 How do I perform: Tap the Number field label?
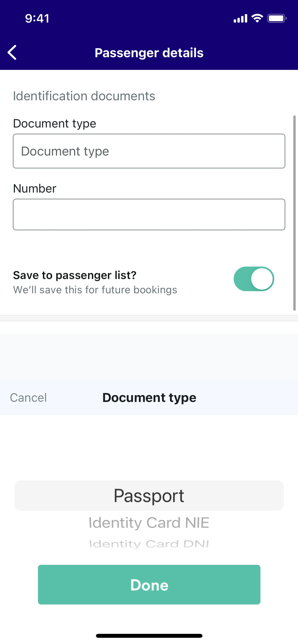(x=35, y=189)
